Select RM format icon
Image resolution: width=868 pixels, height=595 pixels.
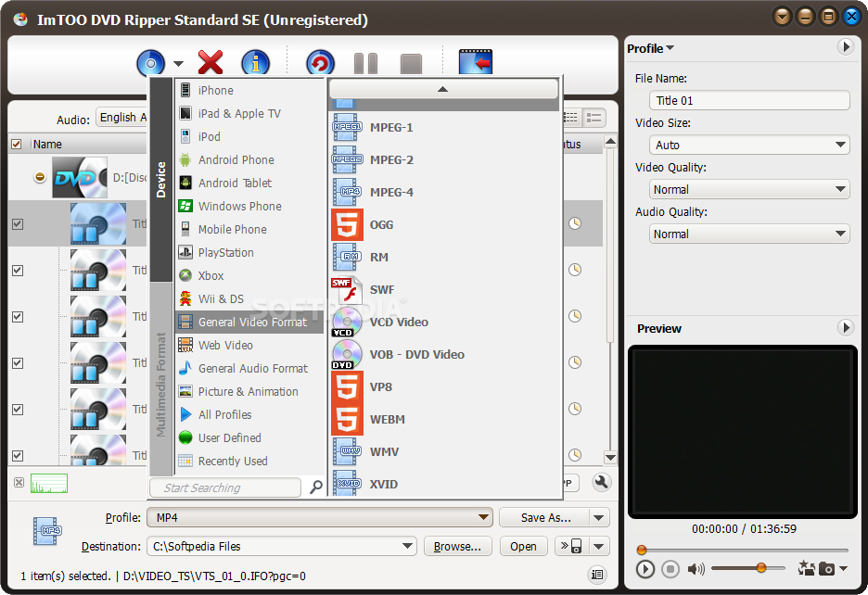click(x=347, y=257)
